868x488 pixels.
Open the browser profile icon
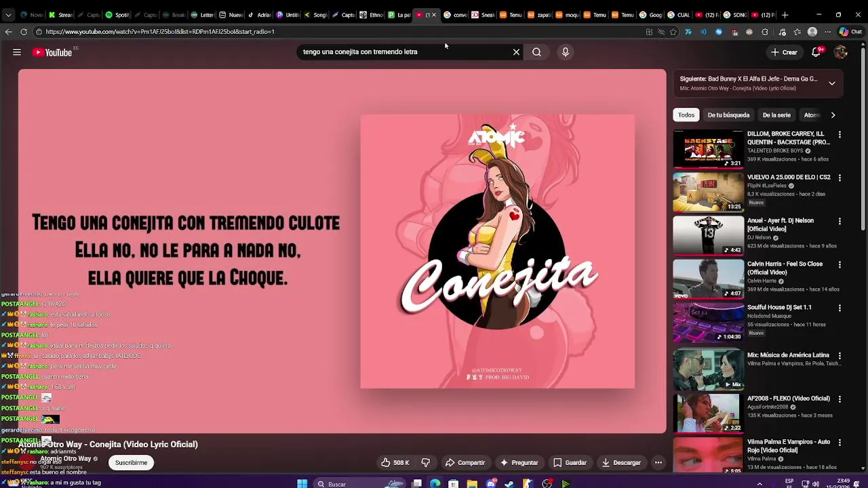[x=812, y=32]
